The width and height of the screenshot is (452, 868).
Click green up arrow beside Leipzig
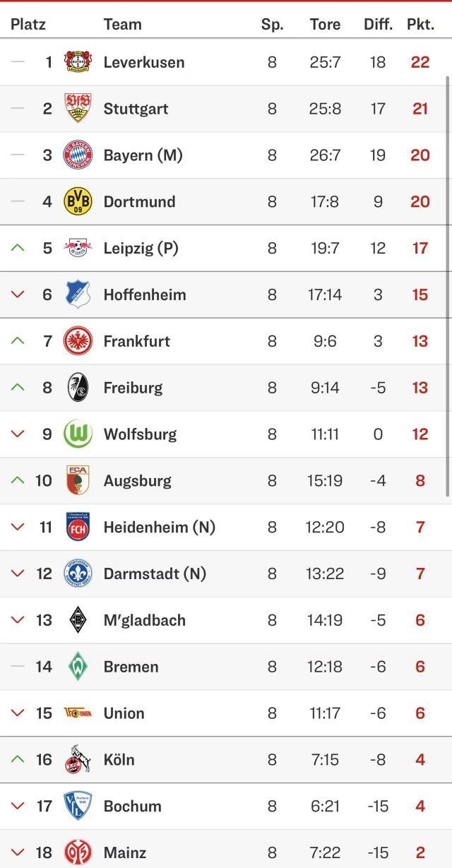coord(18,248)
